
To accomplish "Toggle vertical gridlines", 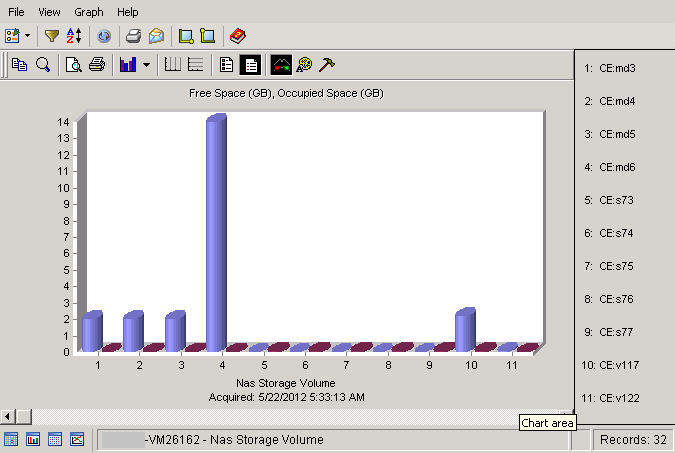I will tap(173, 65).
